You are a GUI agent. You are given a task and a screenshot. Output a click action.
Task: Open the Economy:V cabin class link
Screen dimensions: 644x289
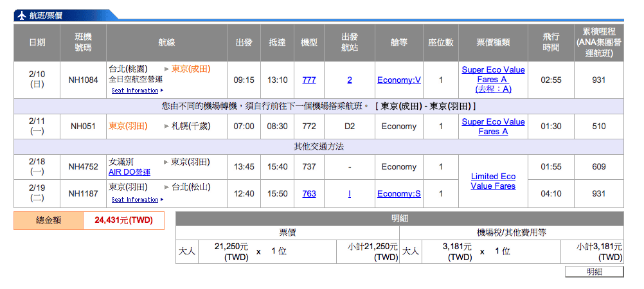(x=398, y=80)
